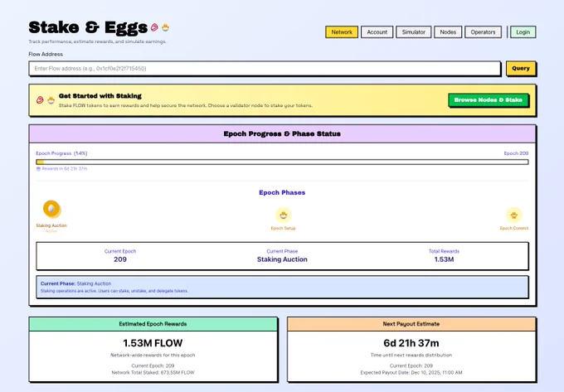Click the Total Rewards value 1.53M
Screen dimensions: 564x392
coord(444,259)
